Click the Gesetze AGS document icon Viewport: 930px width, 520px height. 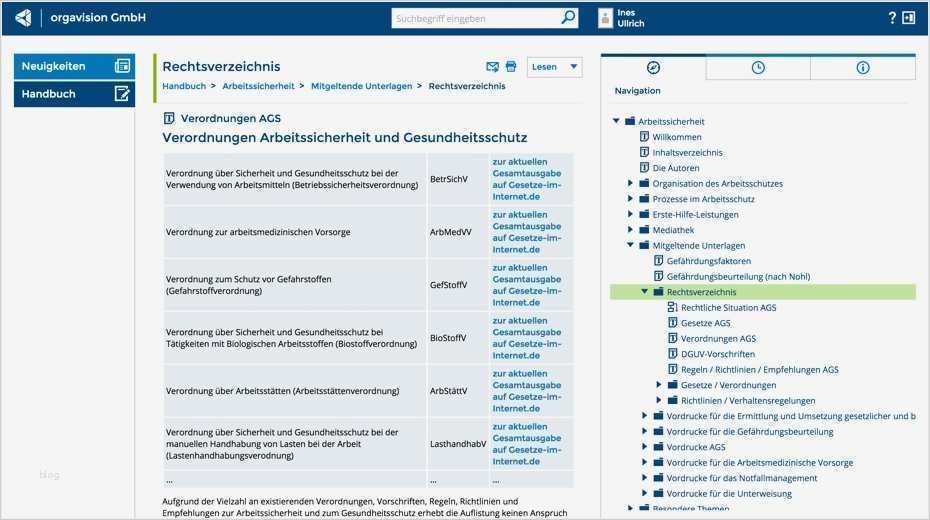tap(673, 323)
